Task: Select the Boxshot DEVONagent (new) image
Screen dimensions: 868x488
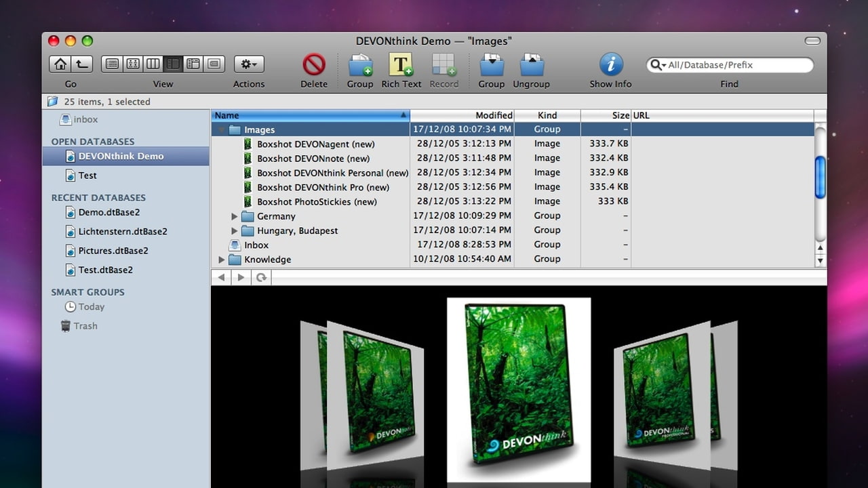Action: point(315,144)
